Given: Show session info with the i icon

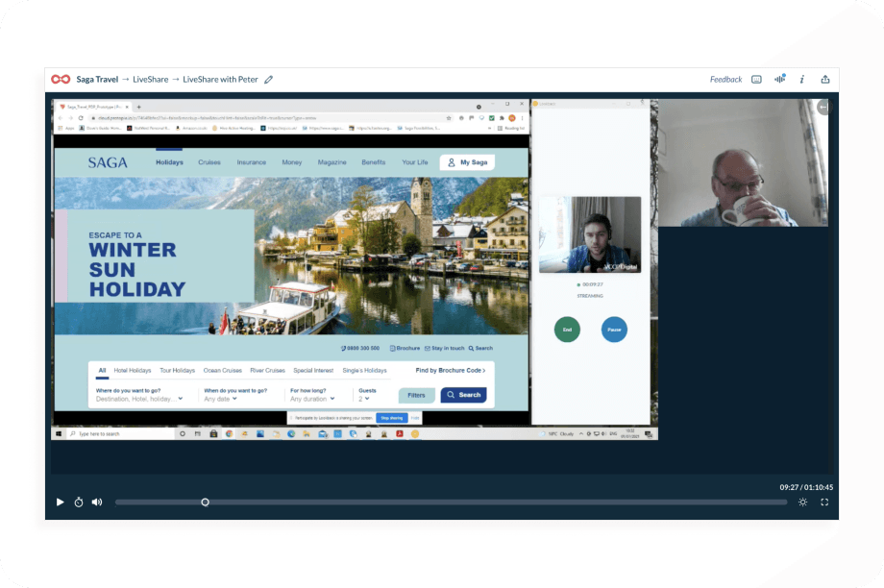Looking at the screenshot, I should point(801,80).
